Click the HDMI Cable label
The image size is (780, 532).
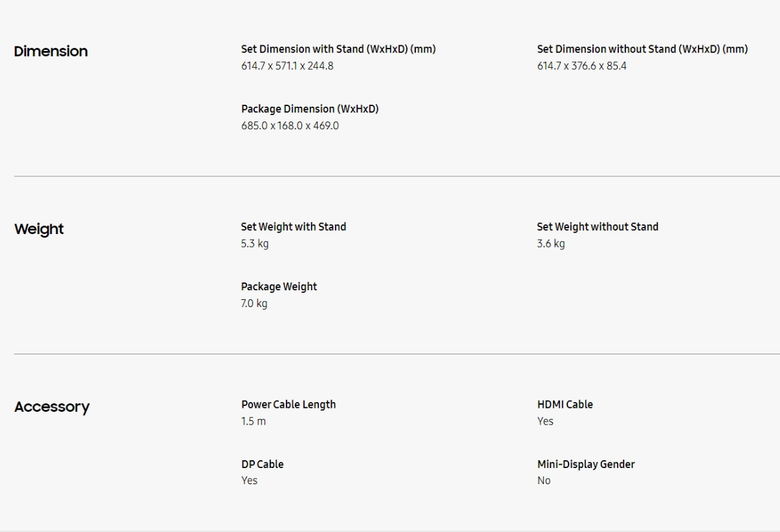[x=565, y=405]
